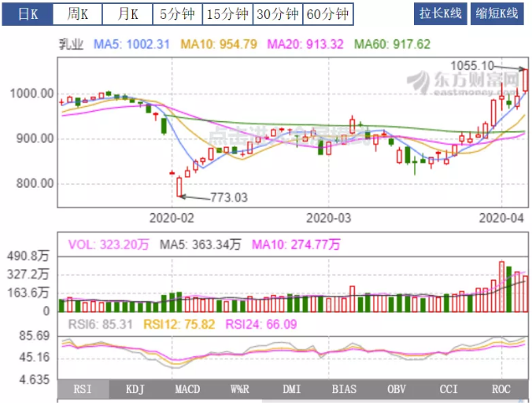
Task: Open the 5分钟 interval tab
Action: [177, 14]
